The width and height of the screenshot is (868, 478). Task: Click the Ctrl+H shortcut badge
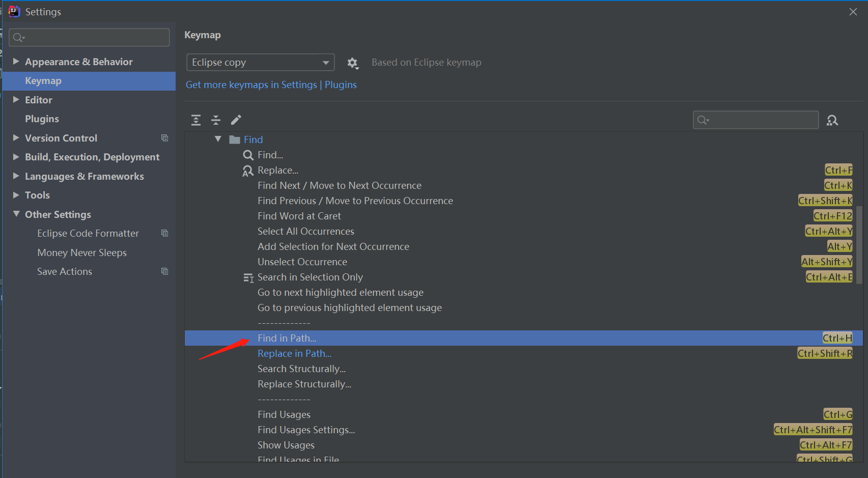click(x=837, y=338)
